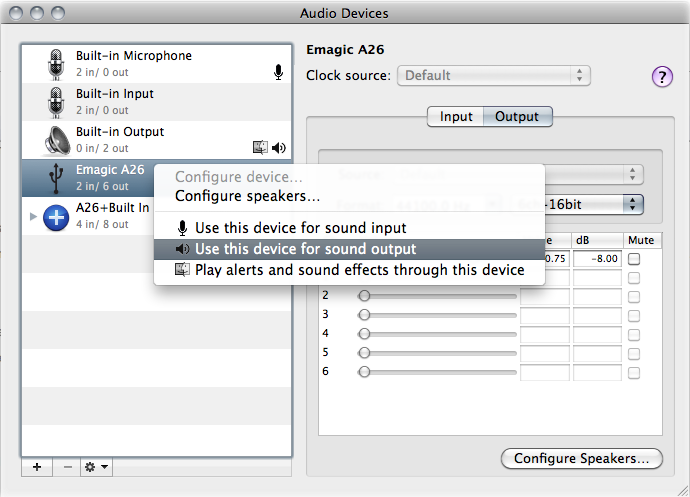The height and width of the screenshot is (497, 690).
Task: Click the Built-in Input microphone icon
Action: click(56, 102)
